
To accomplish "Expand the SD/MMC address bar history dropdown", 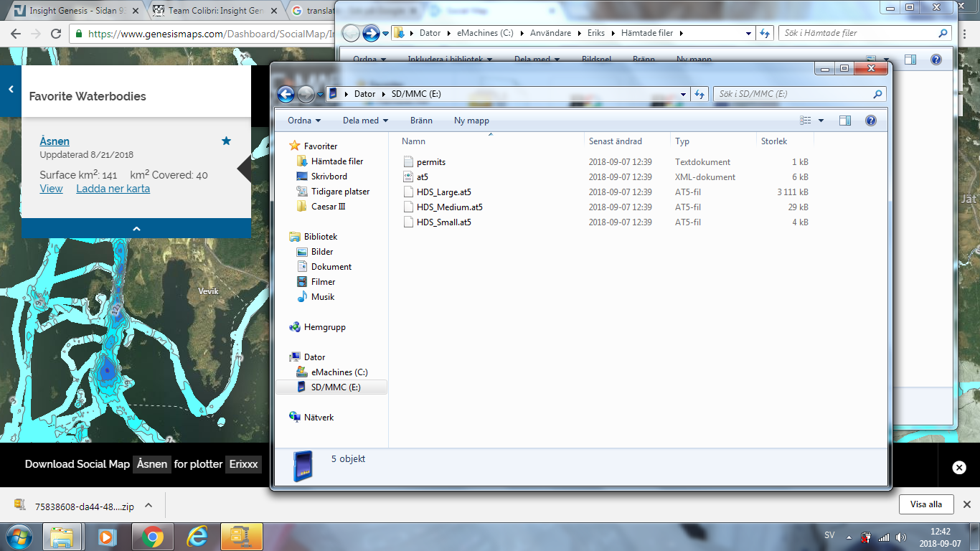I will [684, 94].
